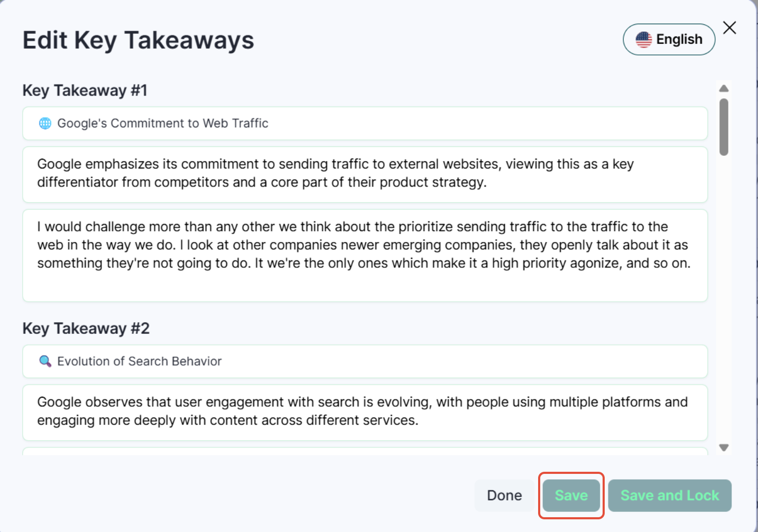The image size is (758, 532).
Task: Click the scrollbar thumb
Action: coord(724,127)
